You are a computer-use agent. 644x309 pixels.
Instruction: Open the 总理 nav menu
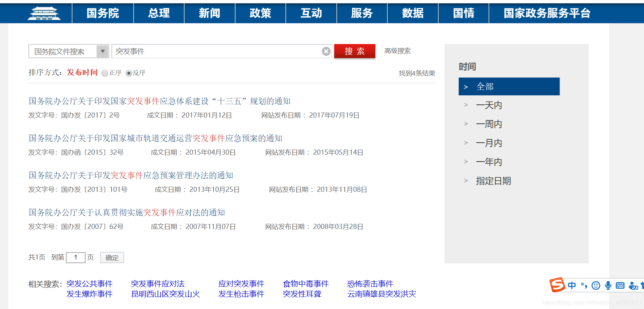coord(159,13)
